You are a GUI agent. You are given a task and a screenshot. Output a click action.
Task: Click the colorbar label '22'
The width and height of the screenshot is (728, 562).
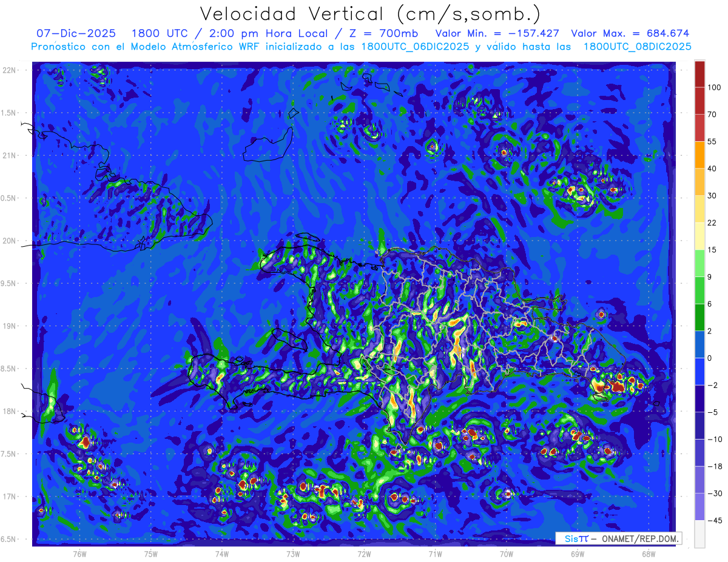click(x=712, y=222)
